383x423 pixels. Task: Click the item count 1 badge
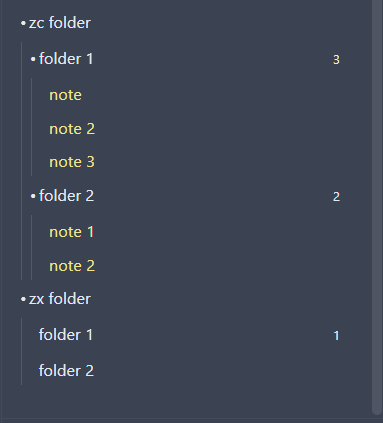pyautogui.click(x=336, y=336)
